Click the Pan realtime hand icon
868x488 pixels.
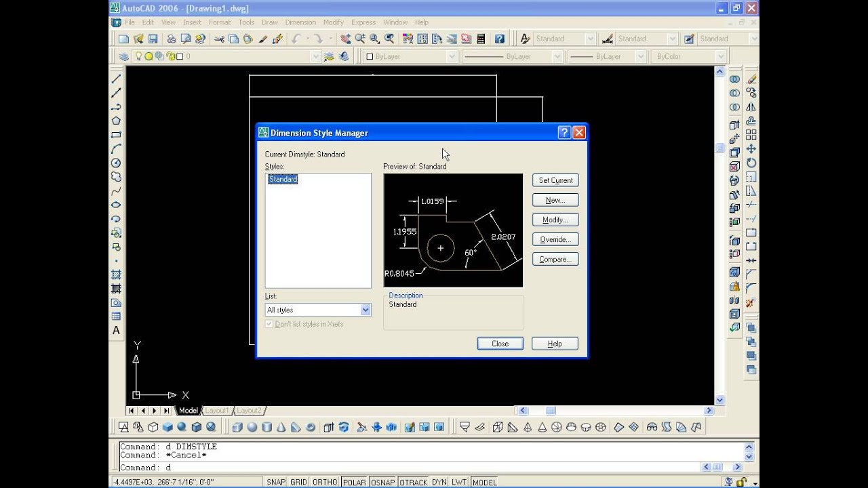345,39
